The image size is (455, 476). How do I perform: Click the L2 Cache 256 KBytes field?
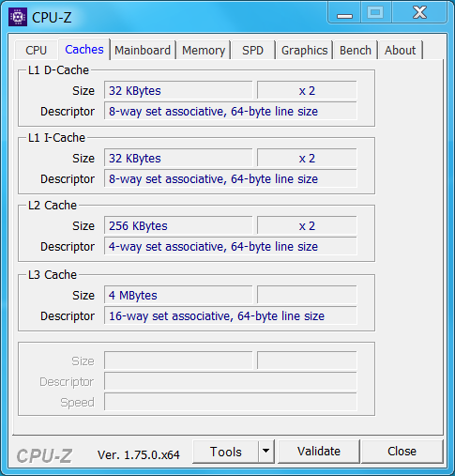point(178,225)
